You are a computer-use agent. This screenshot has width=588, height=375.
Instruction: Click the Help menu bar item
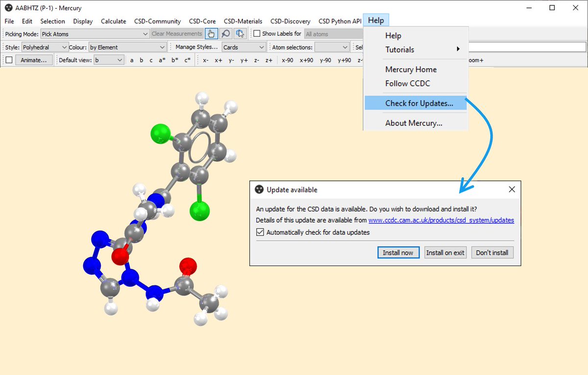[x=376, y=21]
